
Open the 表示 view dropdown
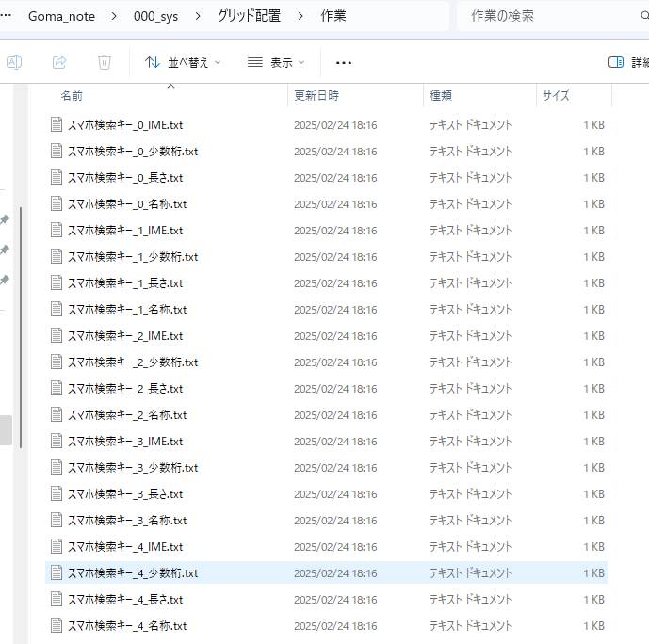(x=276, y=62)
